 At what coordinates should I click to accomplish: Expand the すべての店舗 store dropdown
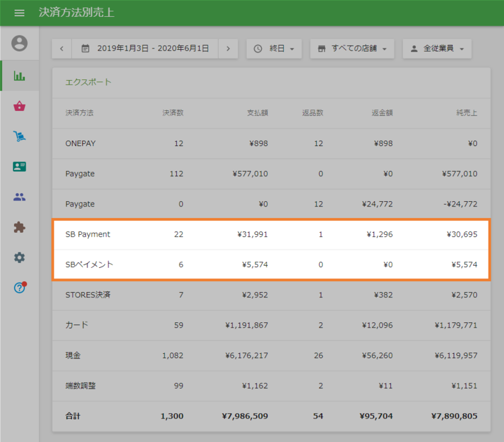tap(352, 48)
